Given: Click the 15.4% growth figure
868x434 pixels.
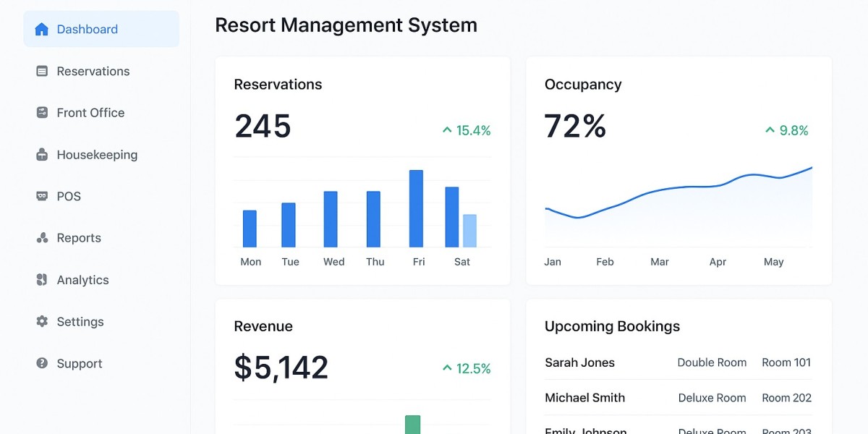Looking at the screenshot, I should [x=474, y=131].
